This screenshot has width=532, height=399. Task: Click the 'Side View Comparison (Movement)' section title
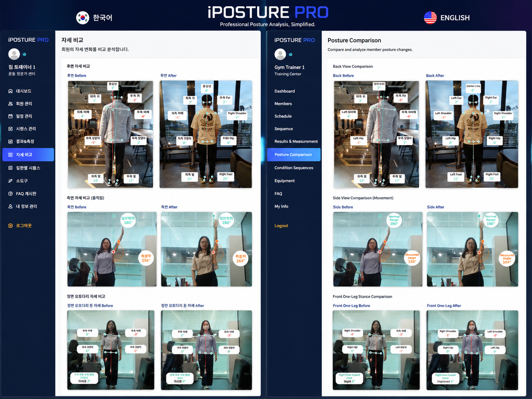[x=363, y=198]
